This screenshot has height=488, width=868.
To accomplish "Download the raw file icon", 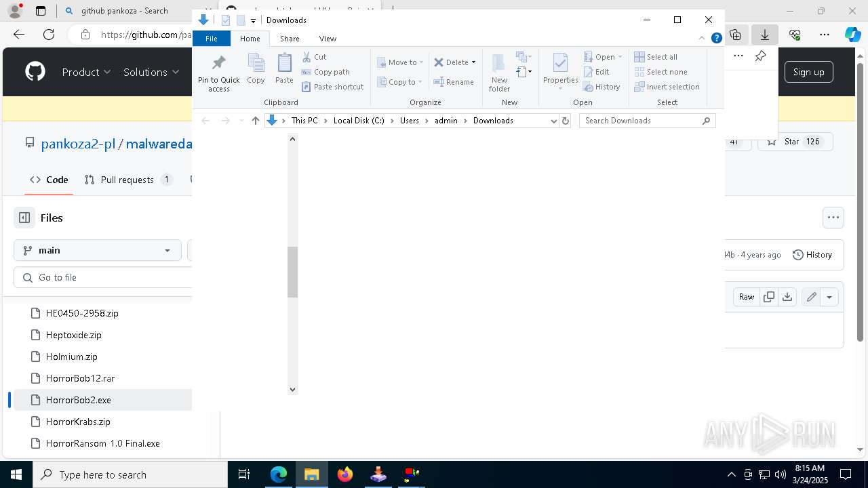I will pos(787,297).
